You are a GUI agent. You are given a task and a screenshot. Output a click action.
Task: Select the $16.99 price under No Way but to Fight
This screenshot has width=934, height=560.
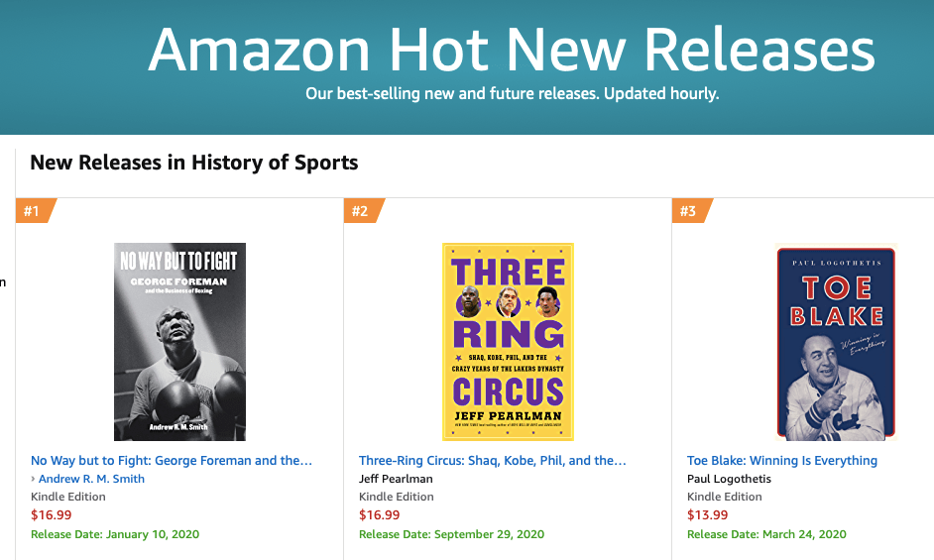(52, 515)
